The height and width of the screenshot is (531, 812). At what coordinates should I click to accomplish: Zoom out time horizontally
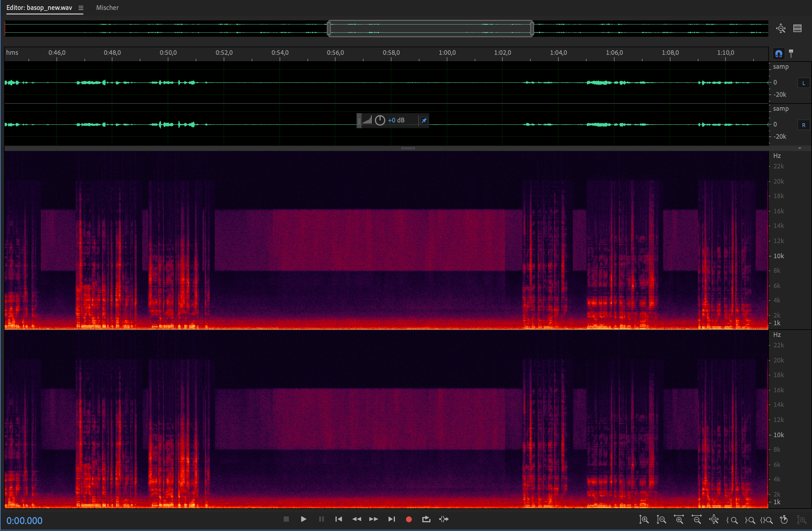click(697, 519)
